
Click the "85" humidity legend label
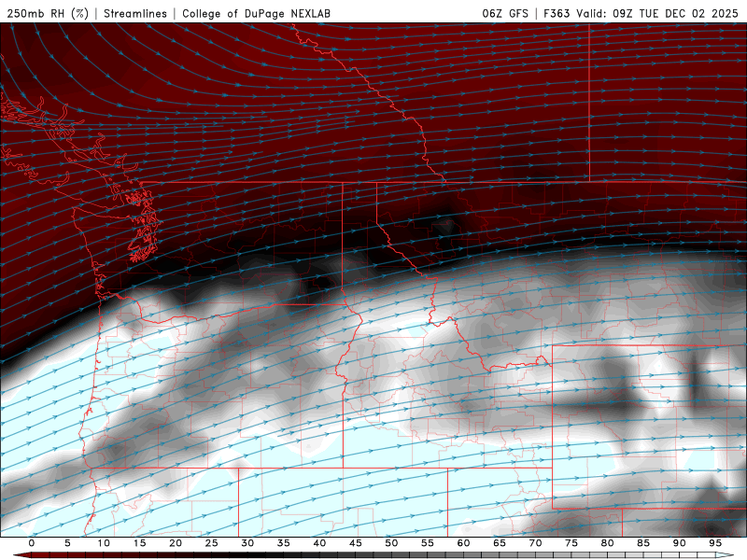(643, 543)
